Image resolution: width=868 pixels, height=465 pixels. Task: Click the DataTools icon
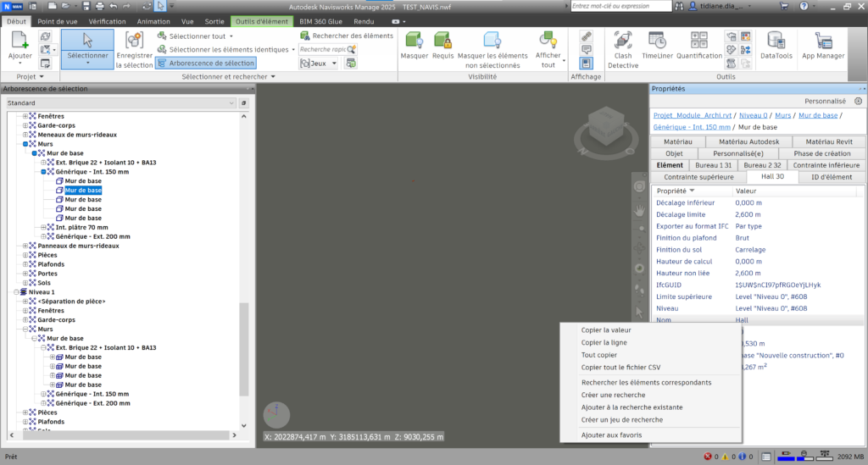click(x=775, y=47)
